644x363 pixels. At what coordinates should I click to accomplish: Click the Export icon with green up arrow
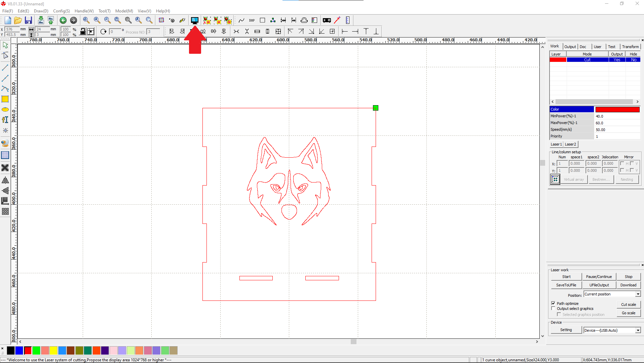click(x=51, y=20)
